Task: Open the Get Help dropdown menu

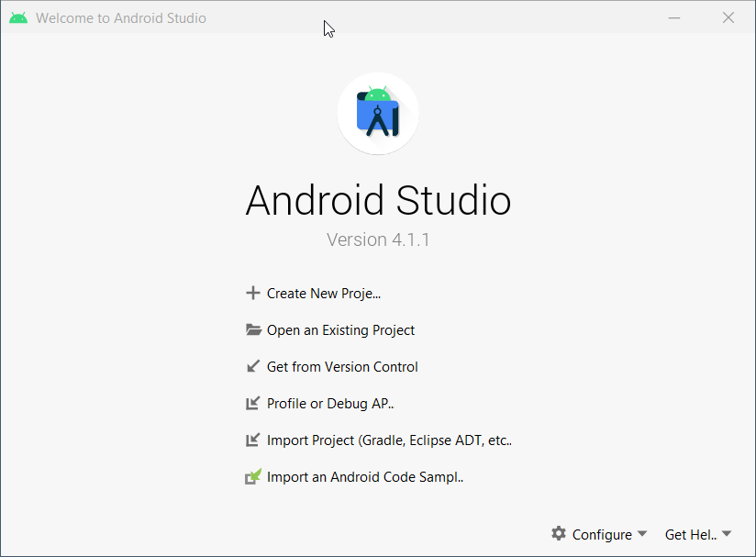Action: click(697, 534)
